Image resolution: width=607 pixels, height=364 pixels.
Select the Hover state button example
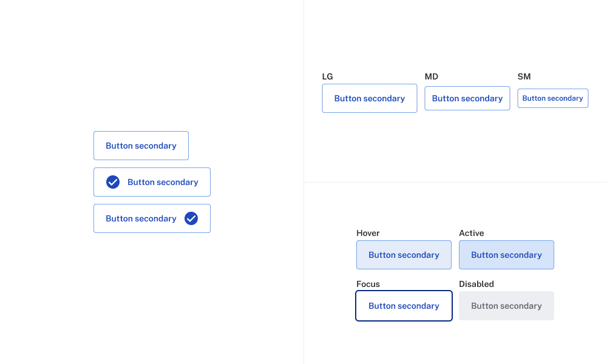point(404,254)
